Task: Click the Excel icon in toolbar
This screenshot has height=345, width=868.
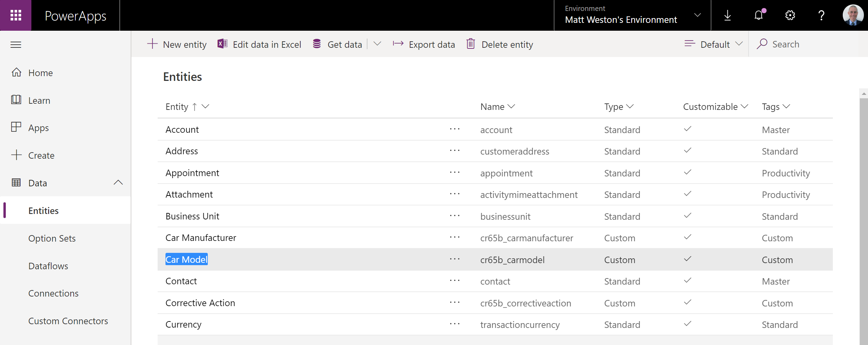Action: click(222, 44)
